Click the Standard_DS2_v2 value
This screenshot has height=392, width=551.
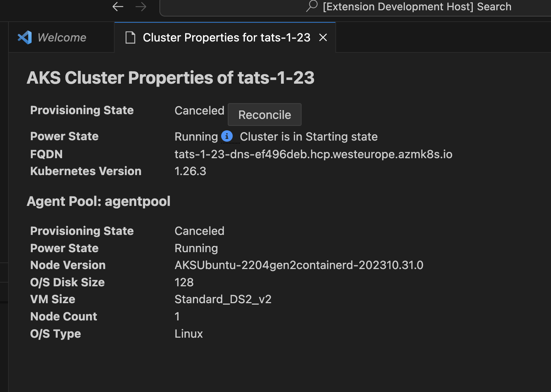pyautogui.click(x=223, y=300)
